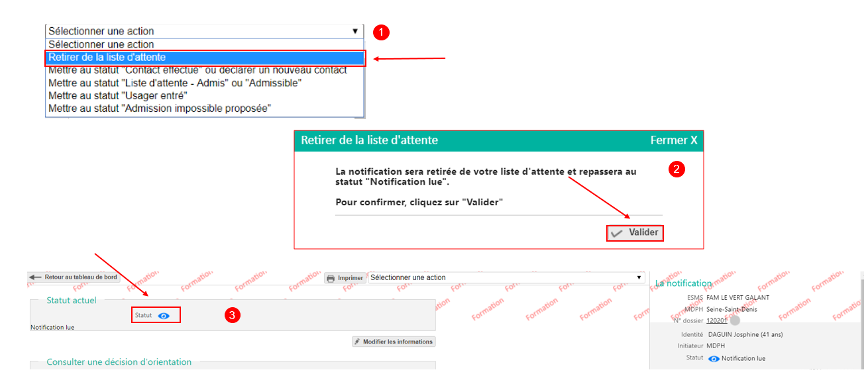Pick "Admission impossible proposée" from the list
This screenshot has height=378, width=868.
[x=160, y=109]
